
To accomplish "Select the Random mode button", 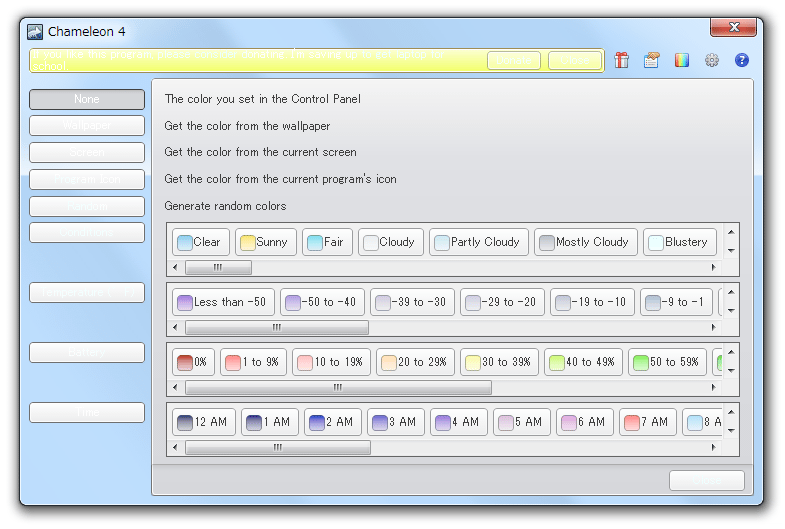I will 87,206.
